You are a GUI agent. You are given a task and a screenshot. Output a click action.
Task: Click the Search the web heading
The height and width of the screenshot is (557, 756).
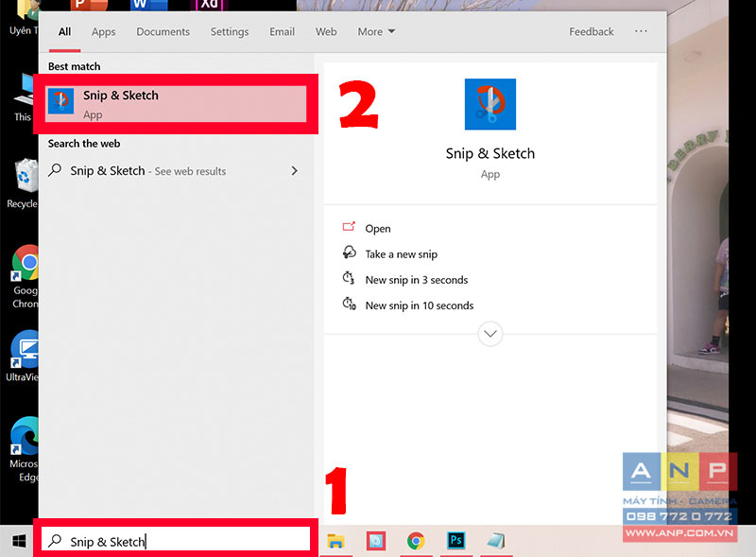click(x=84, y=144)
